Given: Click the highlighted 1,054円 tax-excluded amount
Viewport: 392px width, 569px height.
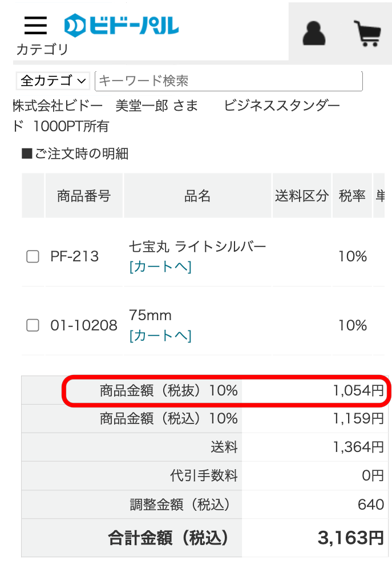Looking at the screenshot, I should point(358,391).
